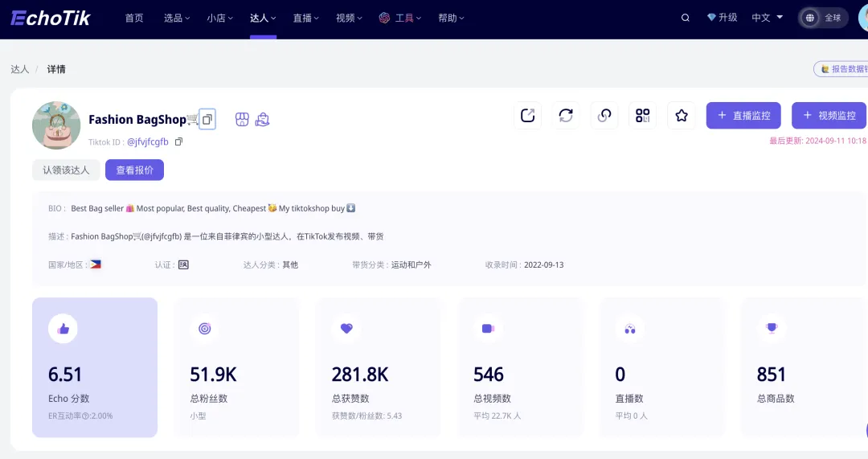Click the 查看报价 button
The height and width of the screenshot is (459, 868).
pos(134,170)
